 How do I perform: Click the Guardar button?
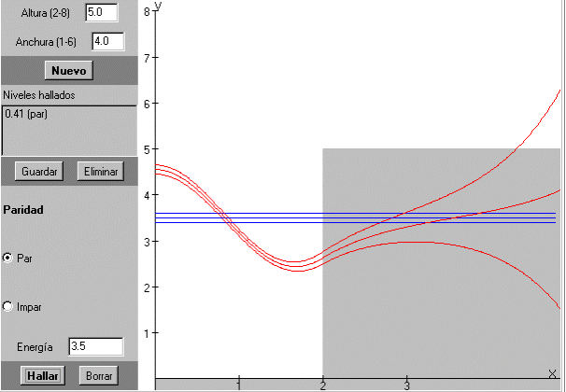coord(39,172)
